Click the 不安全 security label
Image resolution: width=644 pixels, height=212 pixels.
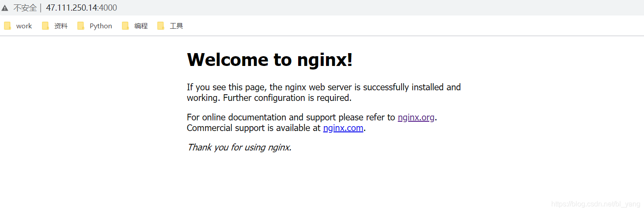25,8
